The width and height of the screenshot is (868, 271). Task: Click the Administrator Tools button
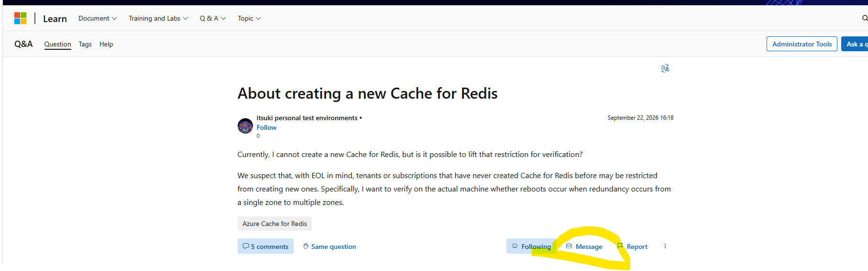coord(802,44)
